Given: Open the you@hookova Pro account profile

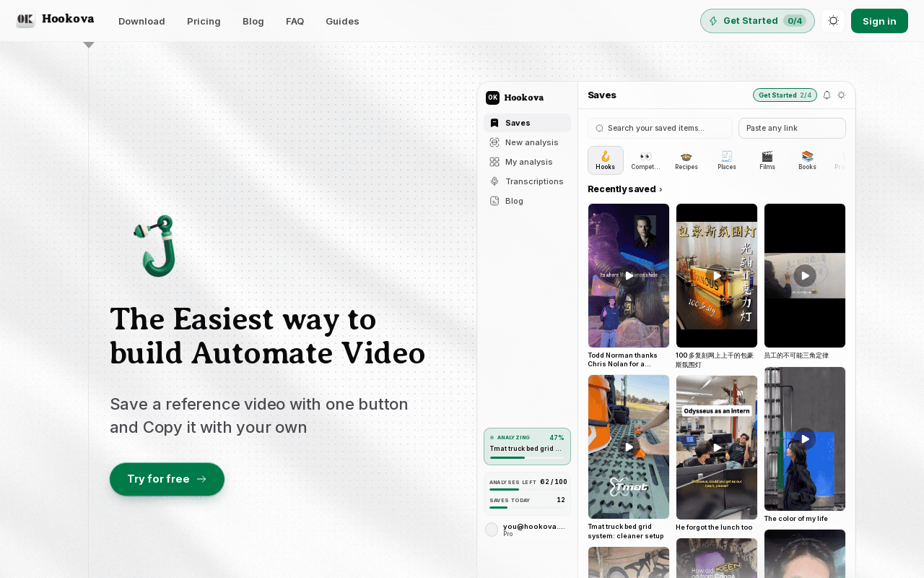Looking at the screenshot, I should point(527,530).
